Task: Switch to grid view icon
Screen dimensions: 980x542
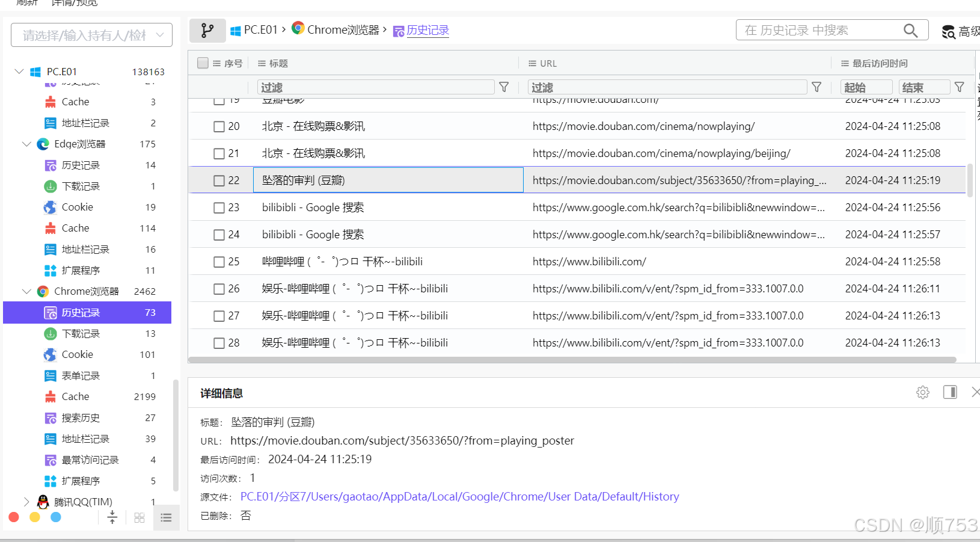Action: coord(139,518)
